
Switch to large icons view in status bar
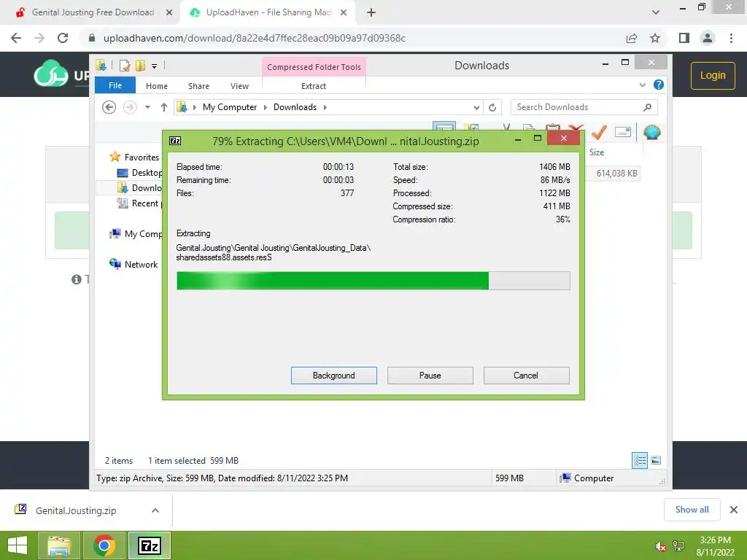point(656,460)
